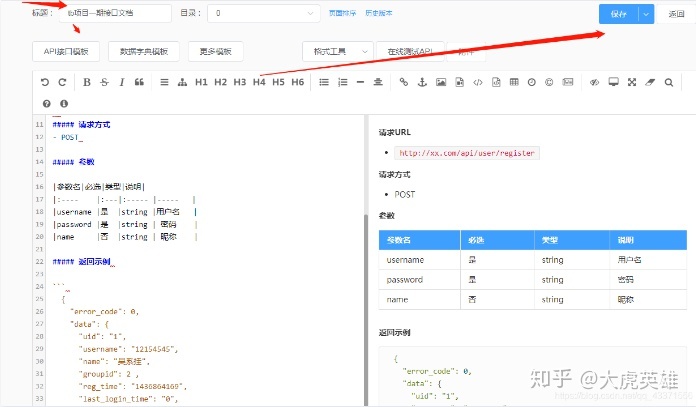The image size is (696, 407).
Task: Open the full preview desktop monitor icon
Action: point(613,82)
